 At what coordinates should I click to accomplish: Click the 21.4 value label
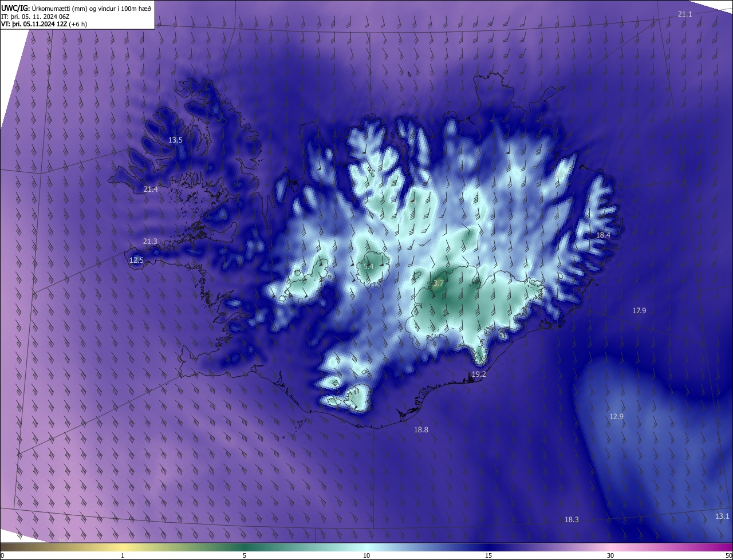(151, 189)
